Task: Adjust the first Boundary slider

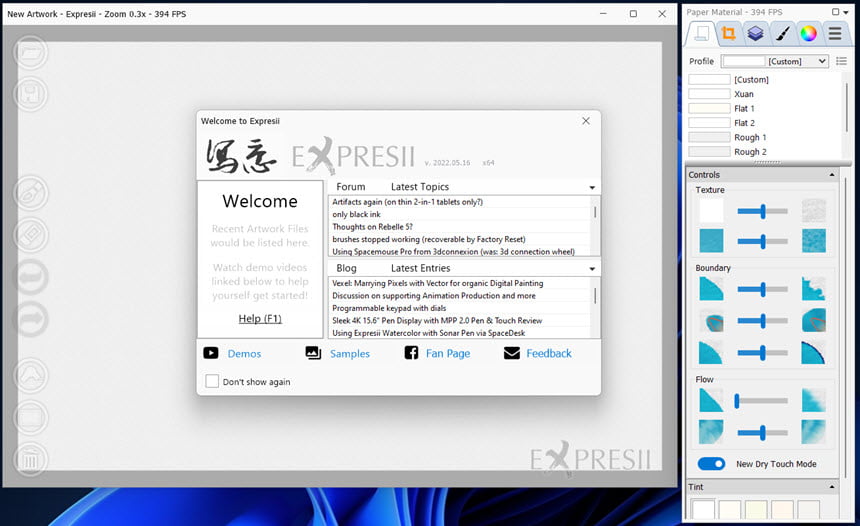Action: [762, 289]
